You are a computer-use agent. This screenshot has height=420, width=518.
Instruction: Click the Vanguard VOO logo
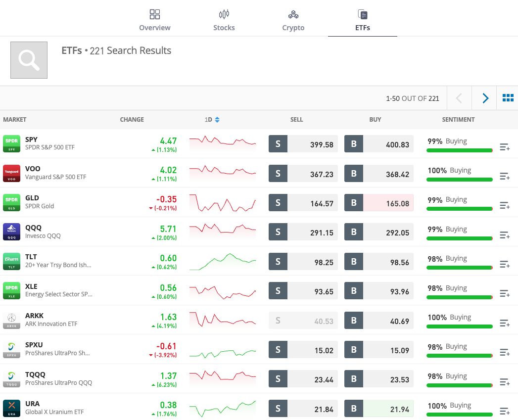click(11, 173)
